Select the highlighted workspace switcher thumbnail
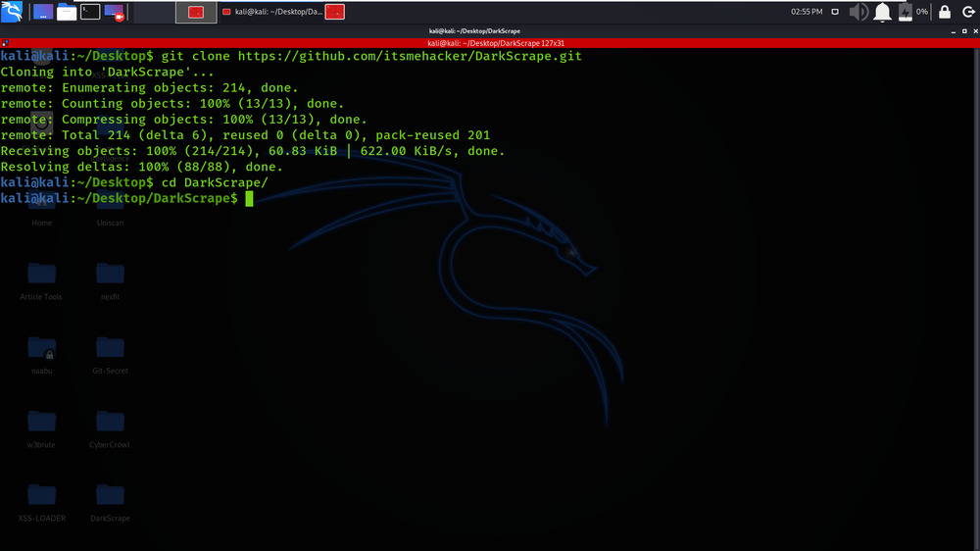Image resolution: width=980 pixels, height=551 pixels. pos(196,12)
